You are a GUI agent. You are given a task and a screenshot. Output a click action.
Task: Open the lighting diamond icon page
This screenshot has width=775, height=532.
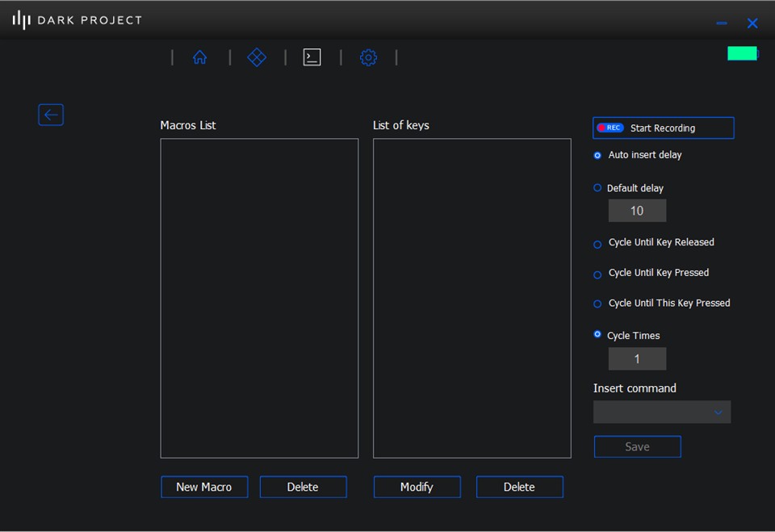(257, 57)
